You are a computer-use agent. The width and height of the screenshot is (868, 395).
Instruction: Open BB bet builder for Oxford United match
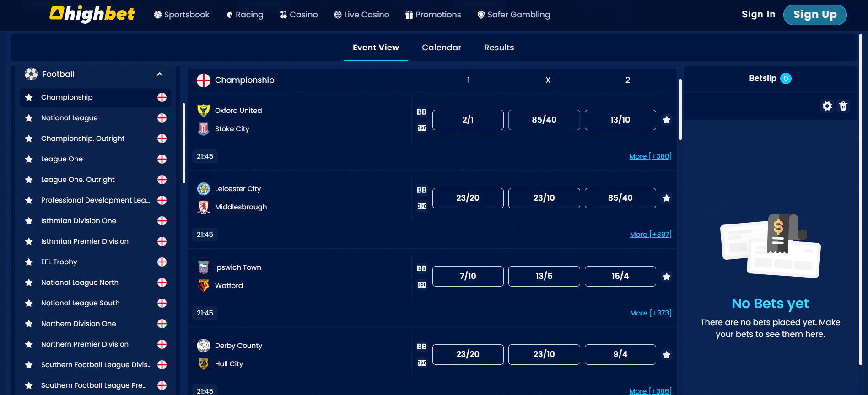tap(421, 112)
